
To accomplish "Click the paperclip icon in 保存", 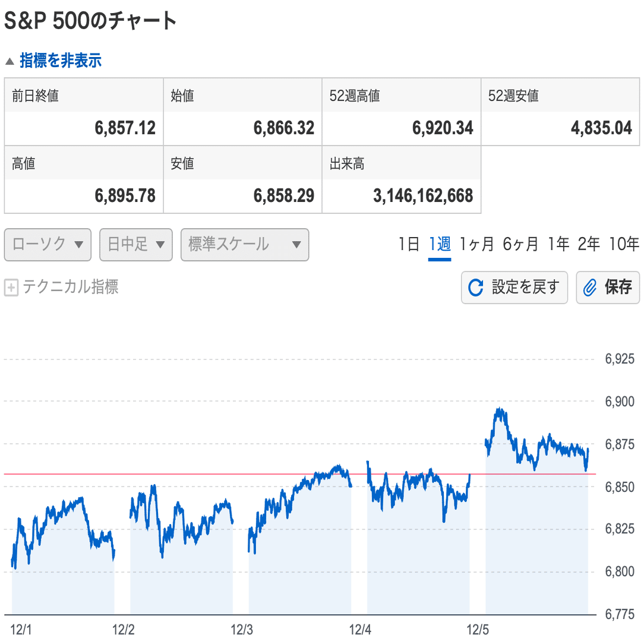I will tap(590, 288).
